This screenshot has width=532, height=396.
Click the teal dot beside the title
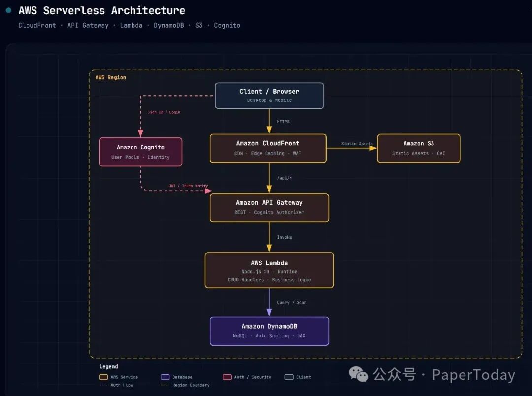[9, 10]
